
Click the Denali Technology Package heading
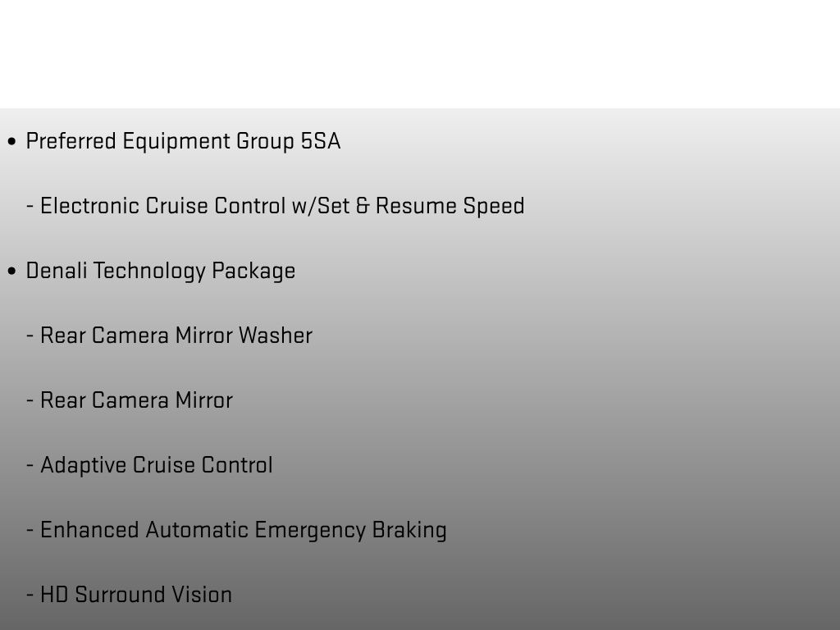[161, 271]
